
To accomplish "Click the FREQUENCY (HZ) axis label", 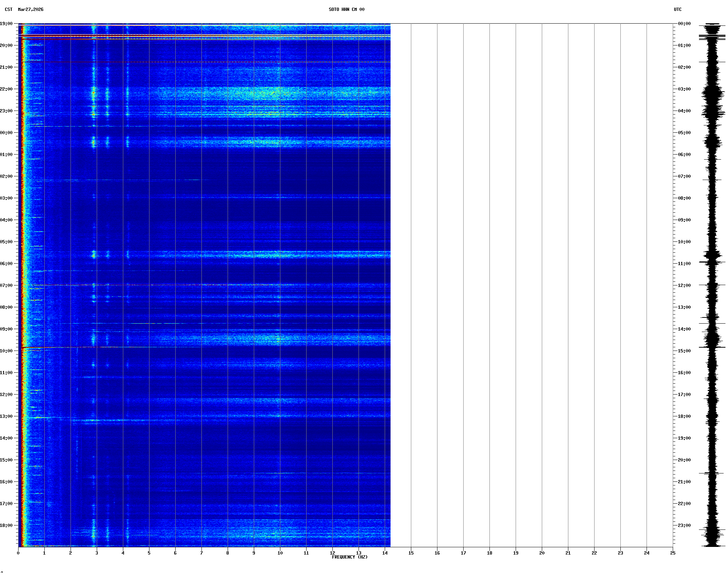I will [349, 557].
